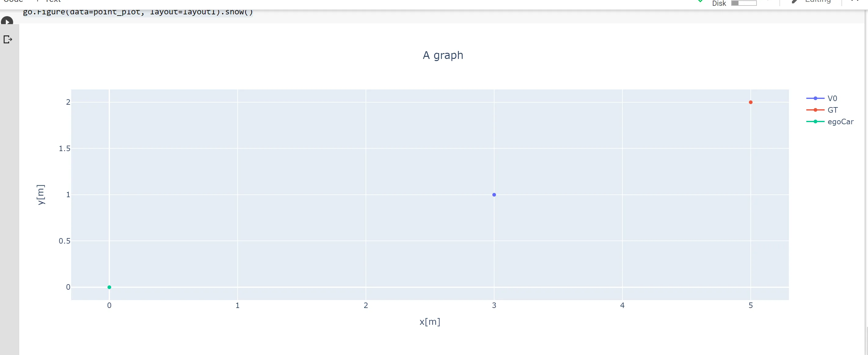This screenshot has height=355, width=868.
Task: Add a Text cell from toolbar
Action: (x=49, y=1)
